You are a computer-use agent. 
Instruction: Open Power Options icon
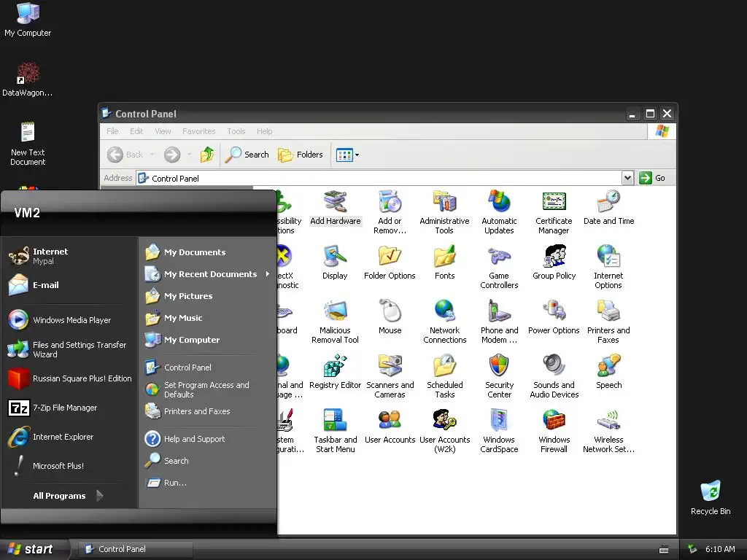click(554, 317)
